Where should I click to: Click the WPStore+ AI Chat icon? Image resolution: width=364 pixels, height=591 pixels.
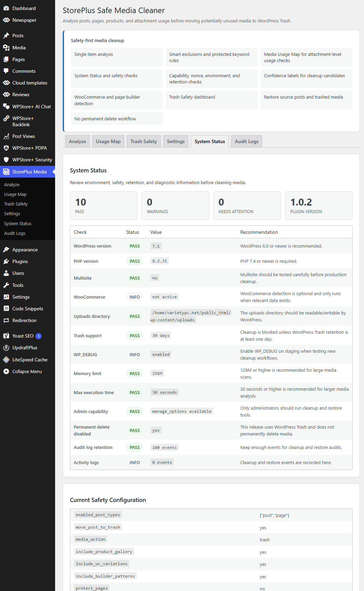tap(6, 107)
